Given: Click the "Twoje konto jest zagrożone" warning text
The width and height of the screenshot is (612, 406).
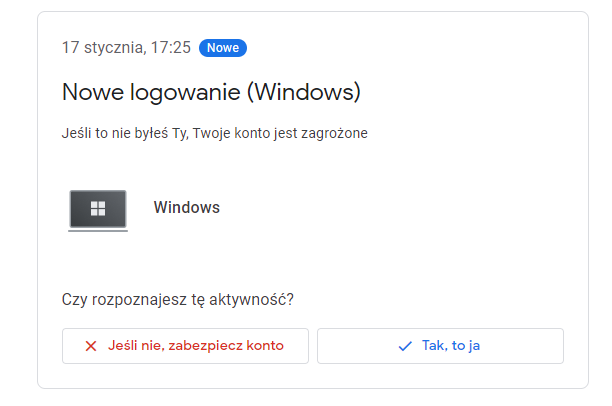Looking at the screenshot, I should click(x=280, y=133).
